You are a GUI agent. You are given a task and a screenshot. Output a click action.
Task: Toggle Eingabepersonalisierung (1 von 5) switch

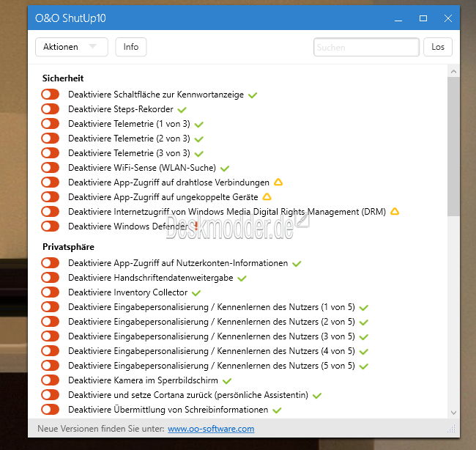pos(51,307)
